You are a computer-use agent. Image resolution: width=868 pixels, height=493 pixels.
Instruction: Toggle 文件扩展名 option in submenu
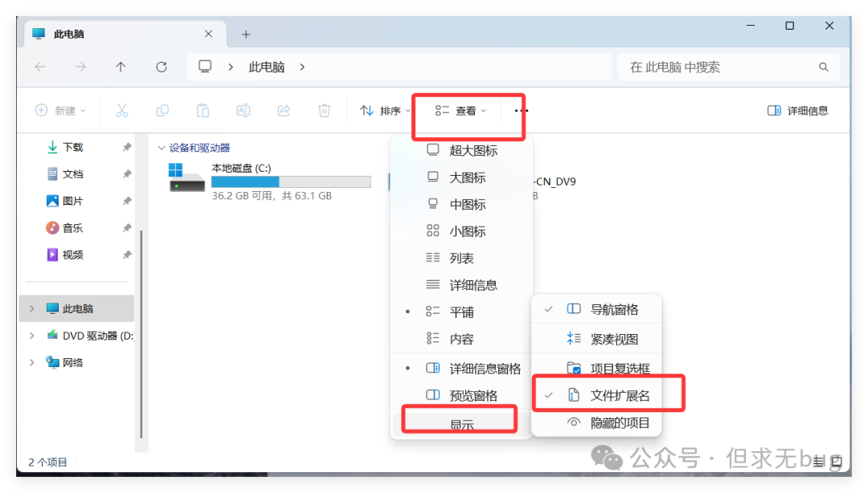click(620, 395)
